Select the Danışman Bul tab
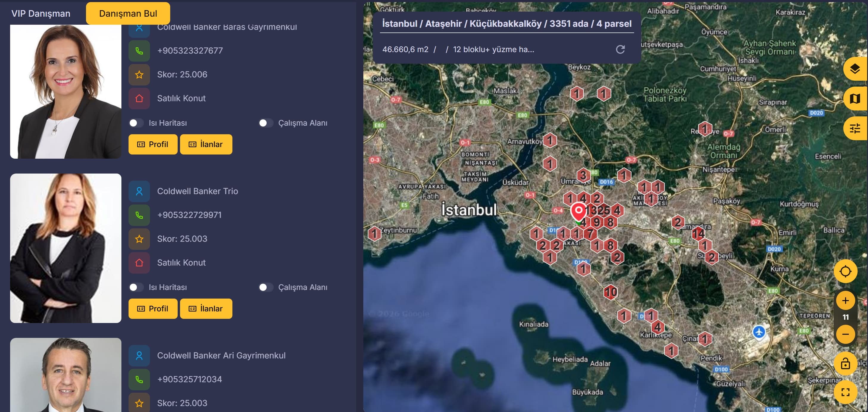The height and width of the screenshot is (412, 868). tap(128, 13)
